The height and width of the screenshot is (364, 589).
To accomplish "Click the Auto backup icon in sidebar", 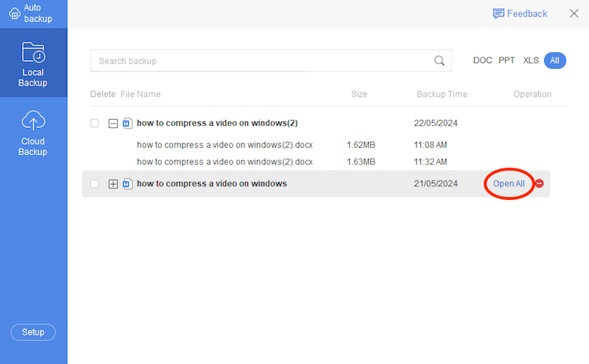I will pos(14,13).
